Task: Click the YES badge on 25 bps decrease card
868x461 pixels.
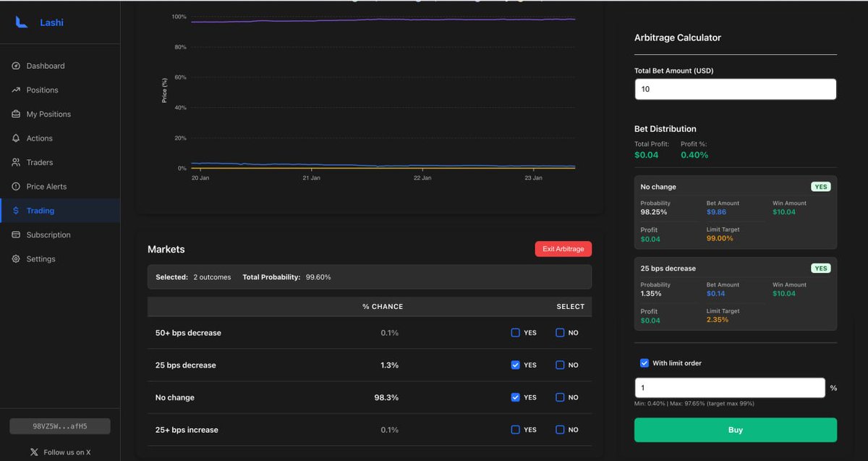Action: pos(821,268)
